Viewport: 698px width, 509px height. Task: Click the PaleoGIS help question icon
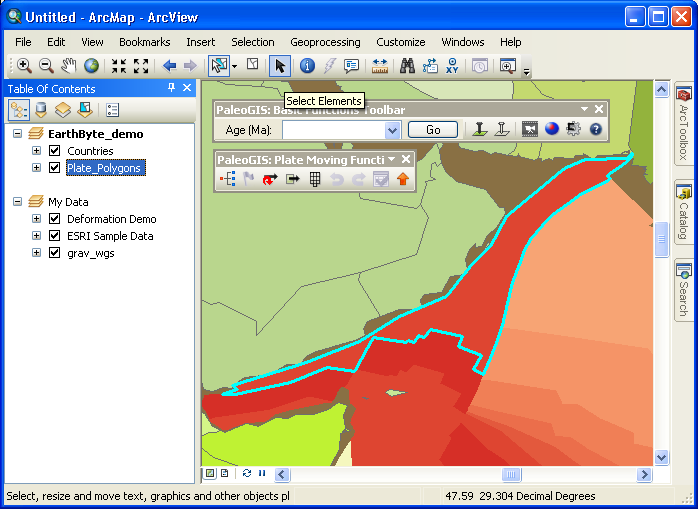(596, 129)
